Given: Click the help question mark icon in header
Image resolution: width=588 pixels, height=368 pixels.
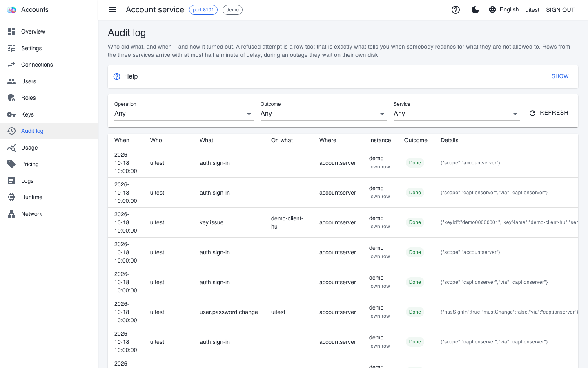Looking at the screenshot, I should [x=456, y=10].
